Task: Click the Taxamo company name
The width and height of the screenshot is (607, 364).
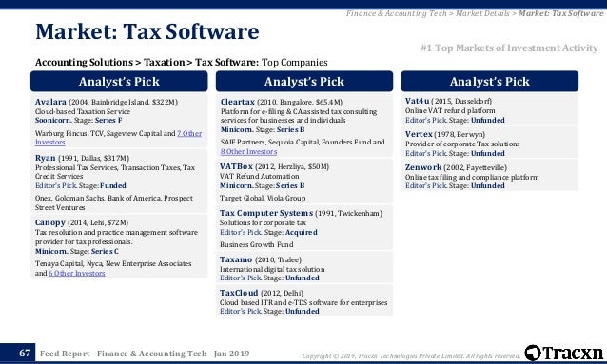Action: coord(236,259)
